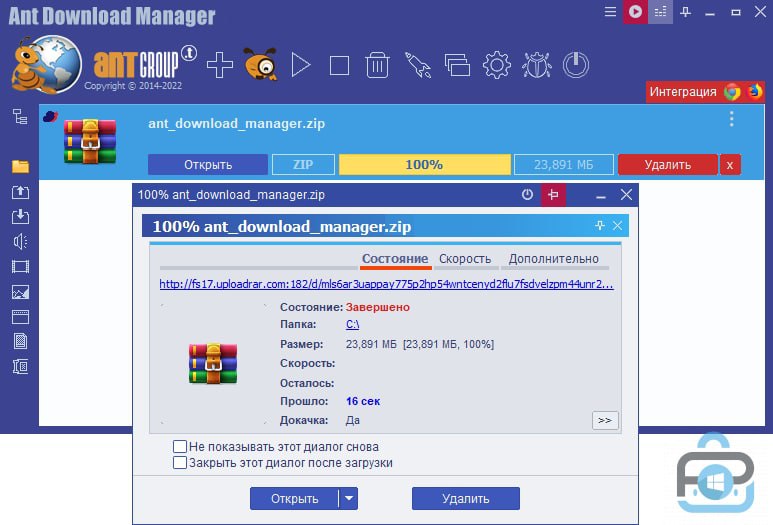Select the tree view icon in sidebar

(x=20, y=117)
